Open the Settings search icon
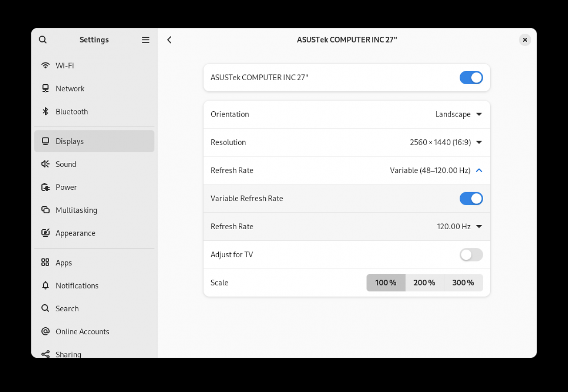The height and width of the screenshot is (392, 568). (x=43, y=40)
